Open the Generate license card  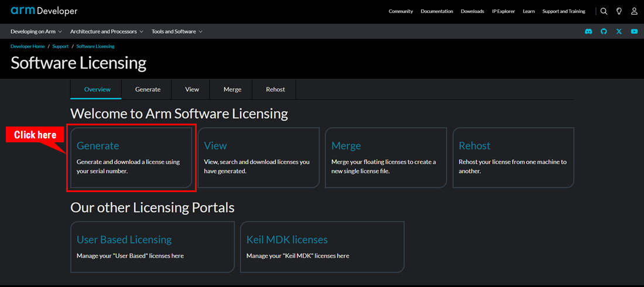131,158
